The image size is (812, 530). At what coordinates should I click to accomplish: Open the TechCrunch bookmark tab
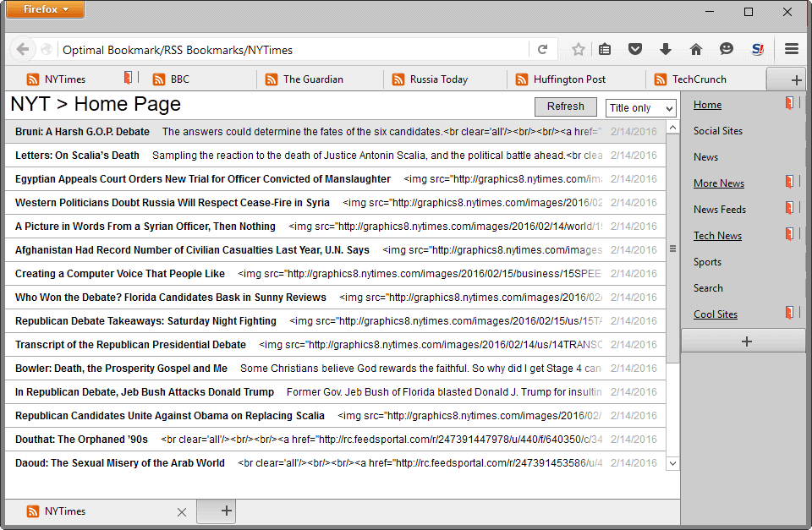point(699,79)
